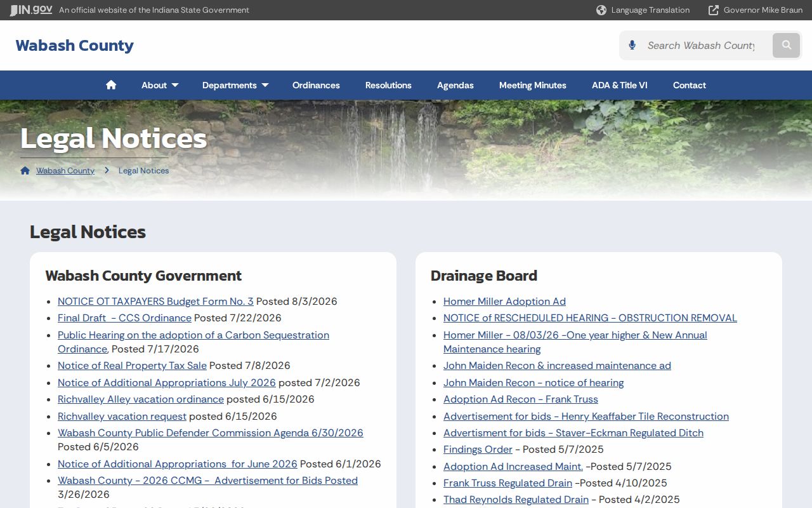Open NOTICE OT TAXPAYERS Budget Form No. 3
812x508 pixels.
[155, 302]
